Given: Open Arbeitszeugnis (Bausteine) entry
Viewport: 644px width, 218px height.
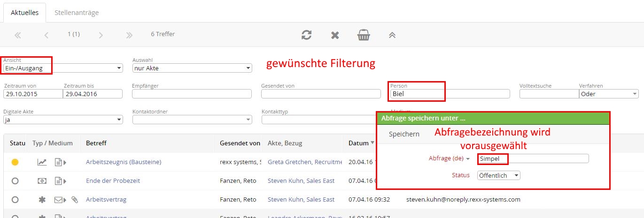Looking at the screenshot, I should [124, 162].
